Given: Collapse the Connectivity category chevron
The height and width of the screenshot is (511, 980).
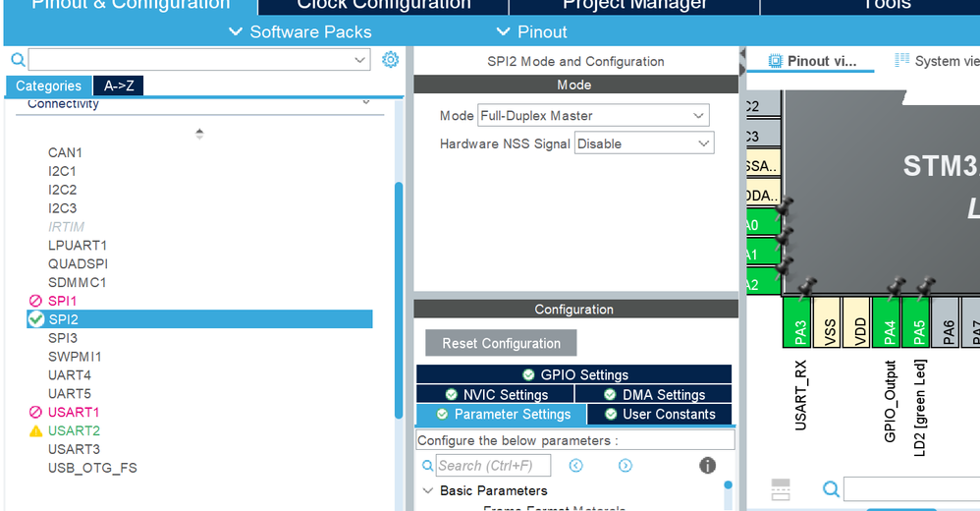Looking at the screenshot, I should point(366,102).
